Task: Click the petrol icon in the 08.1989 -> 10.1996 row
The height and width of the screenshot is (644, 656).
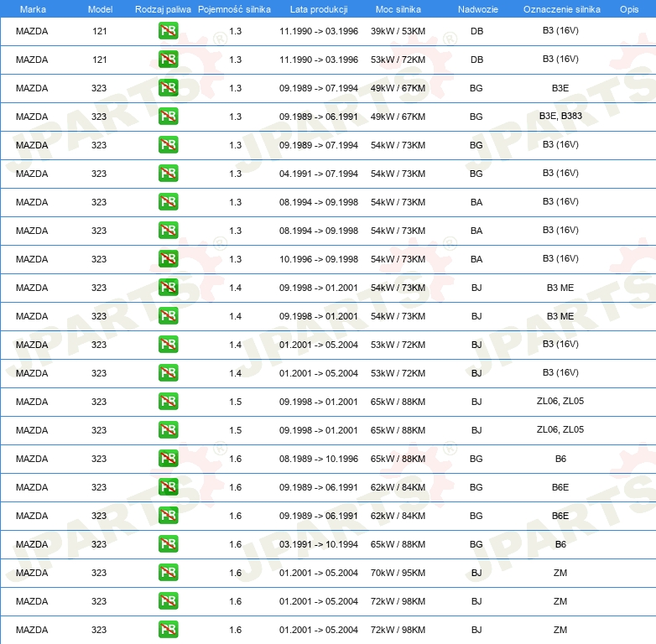Action: pyautogui.click(x=168, y=459)
